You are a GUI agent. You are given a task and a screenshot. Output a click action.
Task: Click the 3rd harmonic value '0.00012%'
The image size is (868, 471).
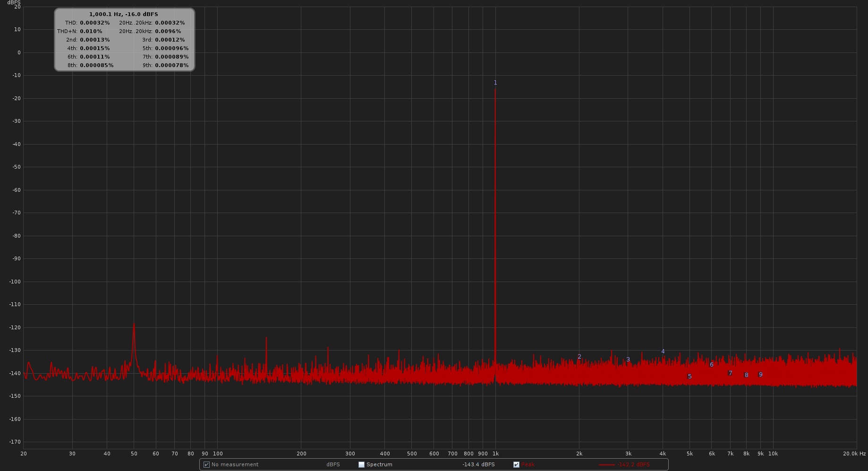coord(170,40)
